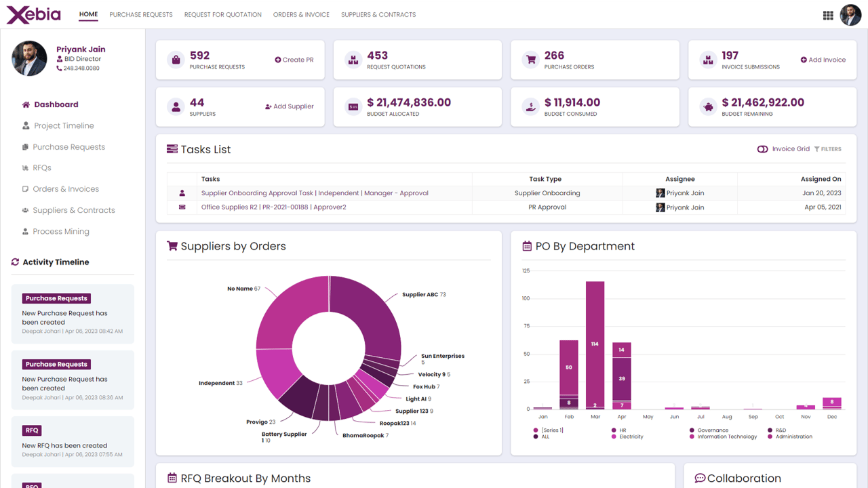
Task: Click Create PR button
Action: [294, 60]
